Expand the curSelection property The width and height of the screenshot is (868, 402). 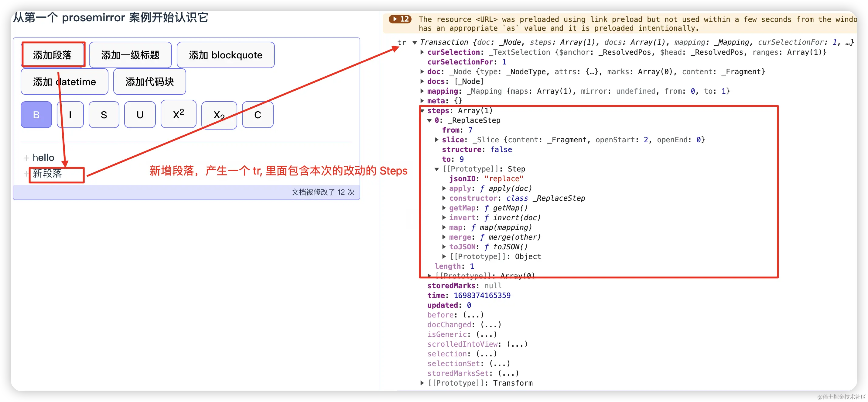pyautogui.click(x=422, y=52)
